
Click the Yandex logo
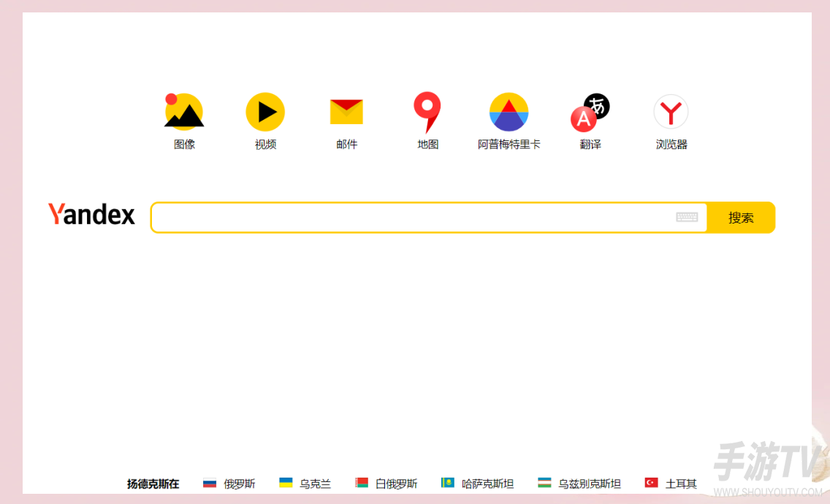(91, 215)
